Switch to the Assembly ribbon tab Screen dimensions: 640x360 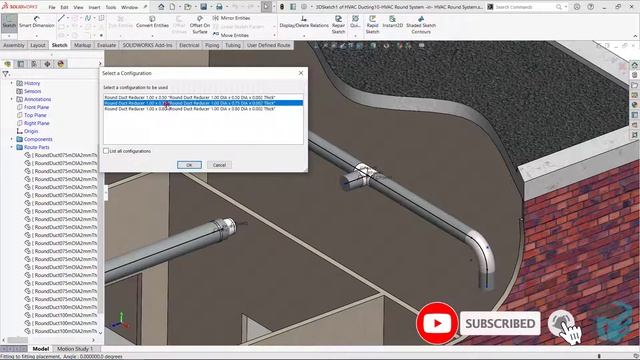pos(14,45)
